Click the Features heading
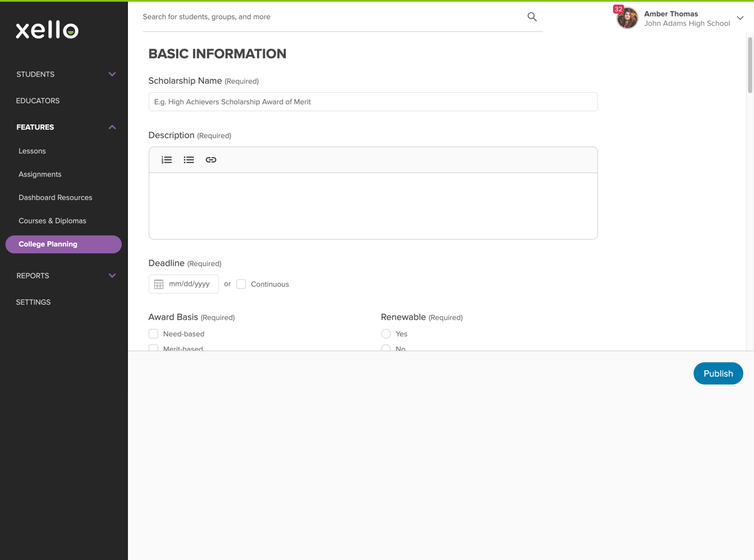The height and width of the screenshot is (560, 754). tap(35, 127)
